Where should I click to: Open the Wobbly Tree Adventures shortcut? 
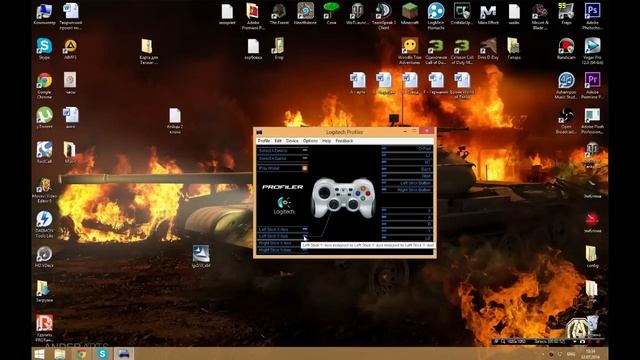click(410, 51)
